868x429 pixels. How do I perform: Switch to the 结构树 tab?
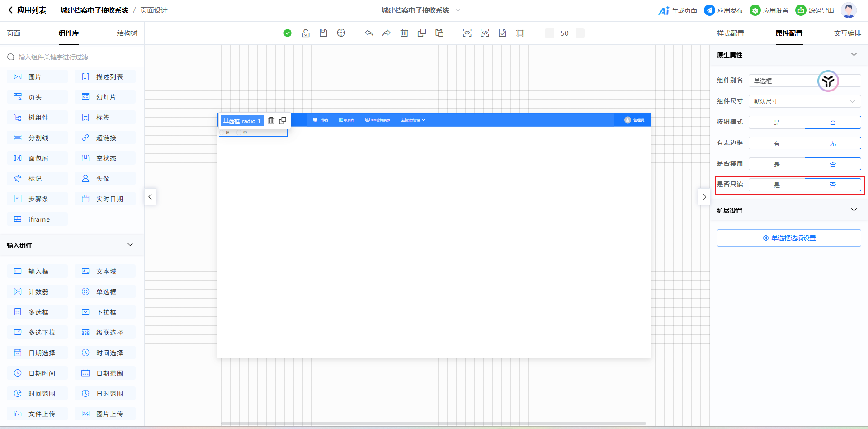pyautogui.click(x=127, y=33)
